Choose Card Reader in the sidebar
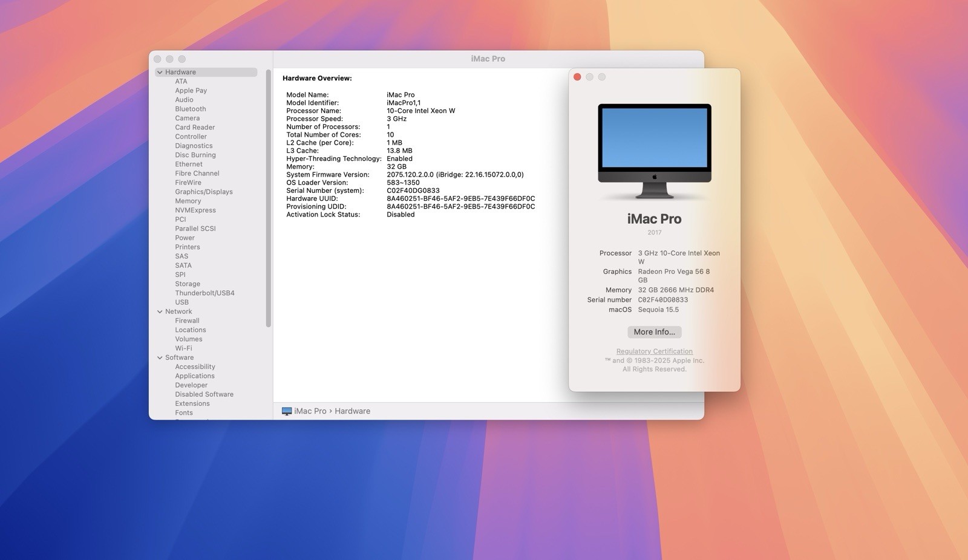Image resolution: width=968 pixels, height=560 pixels. (x=195, y=127)
